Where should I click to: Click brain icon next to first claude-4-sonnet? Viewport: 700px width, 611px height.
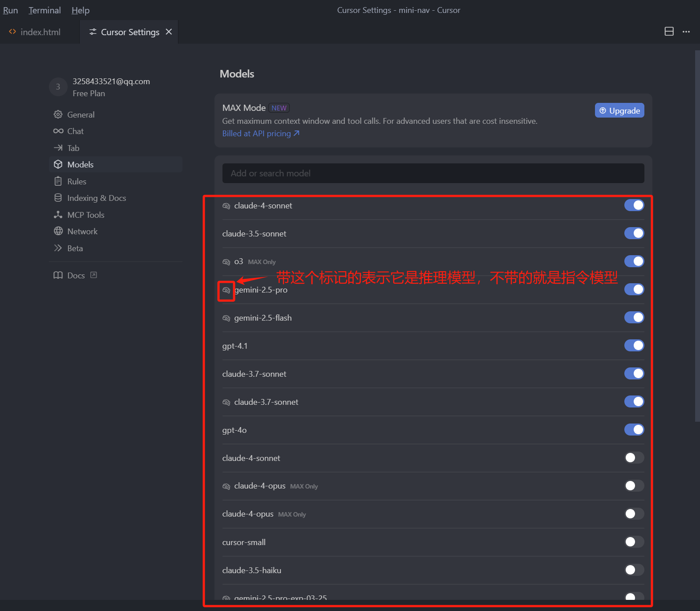[x=226, y=206]
